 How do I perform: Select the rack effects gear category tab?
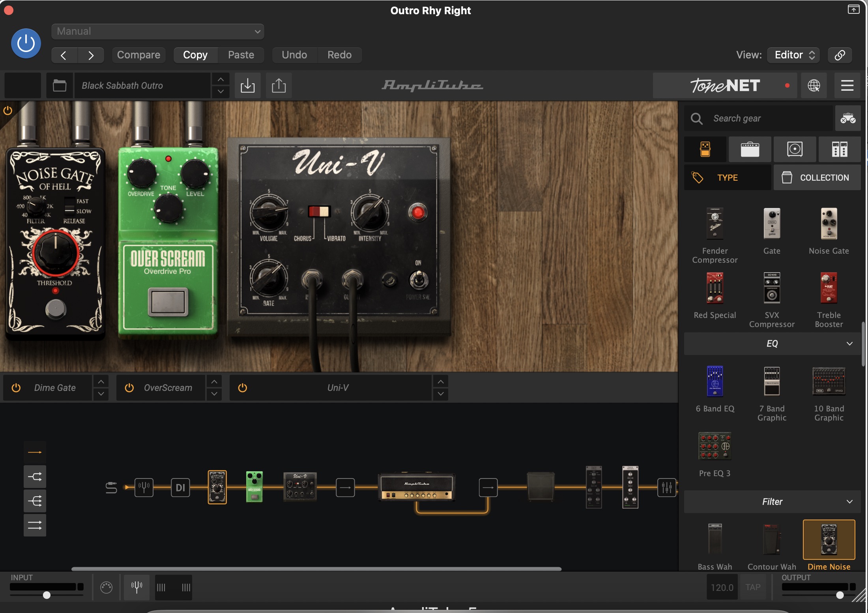coord(840,149)
